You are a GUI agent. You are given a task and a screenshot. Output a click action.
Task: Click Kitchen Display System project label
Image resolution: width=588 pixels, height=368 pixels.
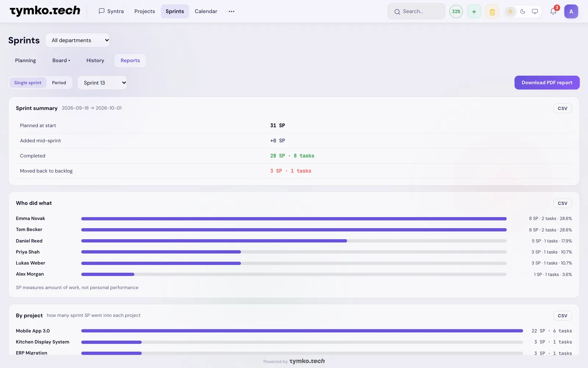click(x=43, y=342)
